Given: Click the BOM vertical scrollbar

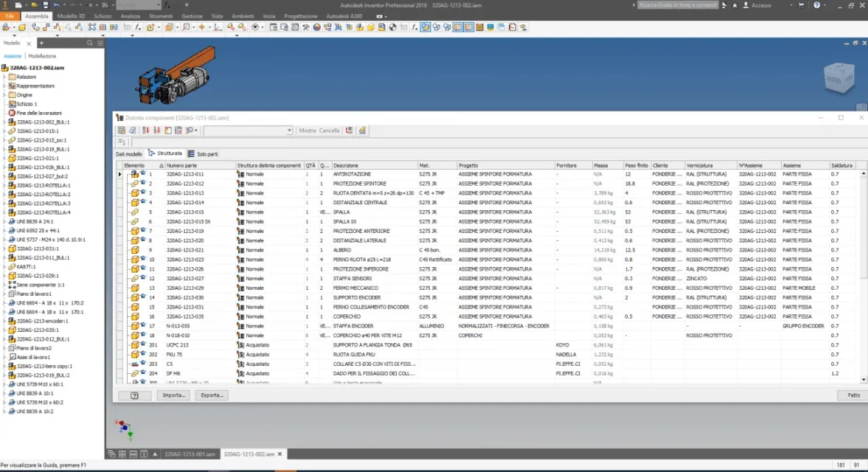Looking at the screenshot, I should click(x=863, y=277).
